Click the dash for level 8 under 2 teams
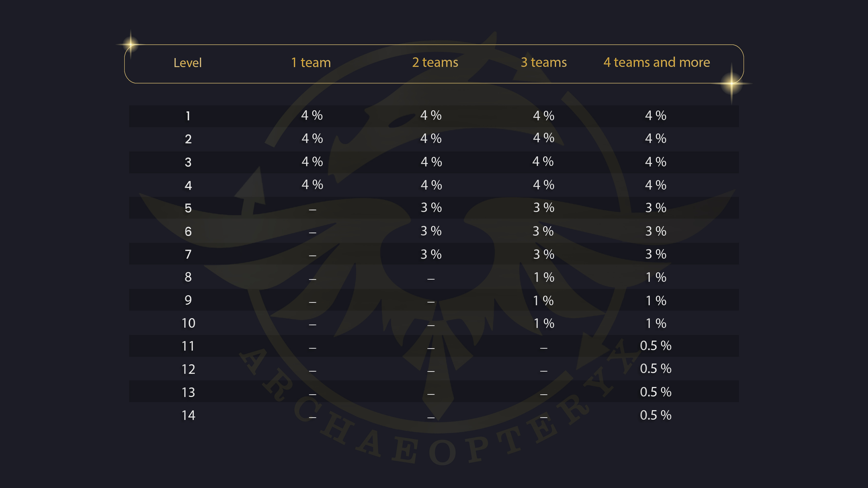 tap(431, 279)
